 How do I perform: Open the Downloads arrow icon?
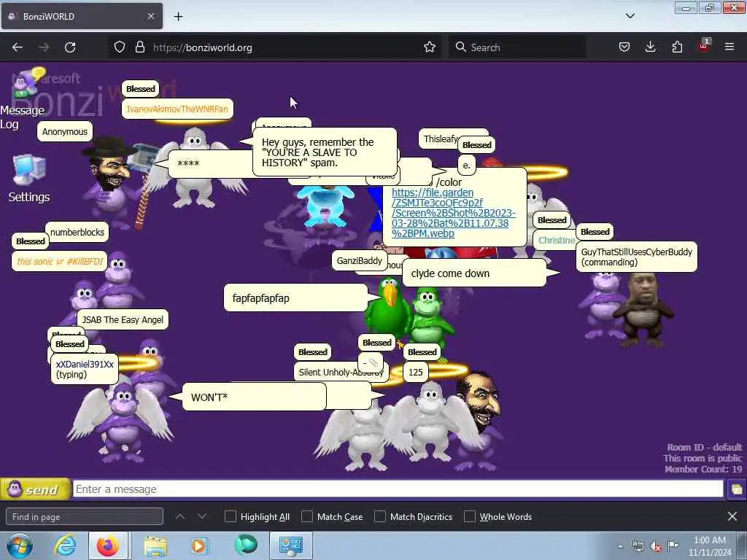[x=650, y=47]
